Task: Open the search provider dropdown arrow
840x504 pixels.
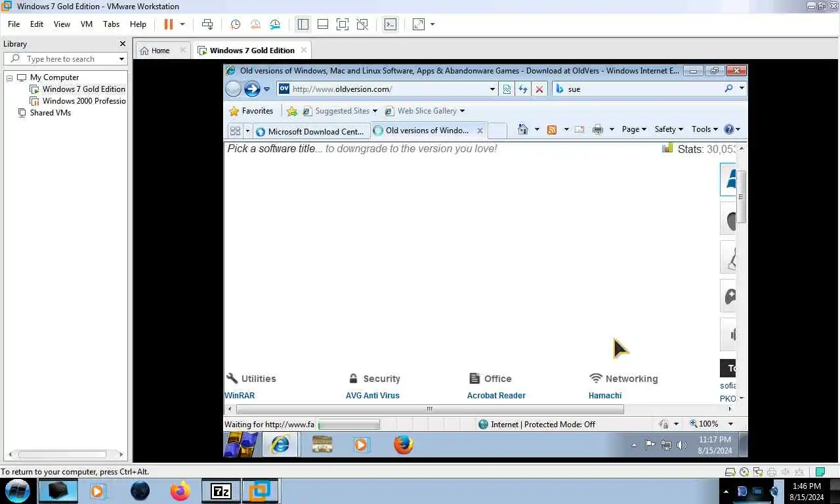Action: point(742,89)
